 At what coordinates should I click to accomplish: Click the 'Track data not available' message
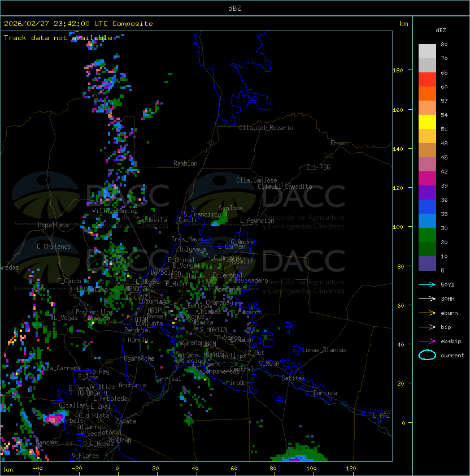58,38
